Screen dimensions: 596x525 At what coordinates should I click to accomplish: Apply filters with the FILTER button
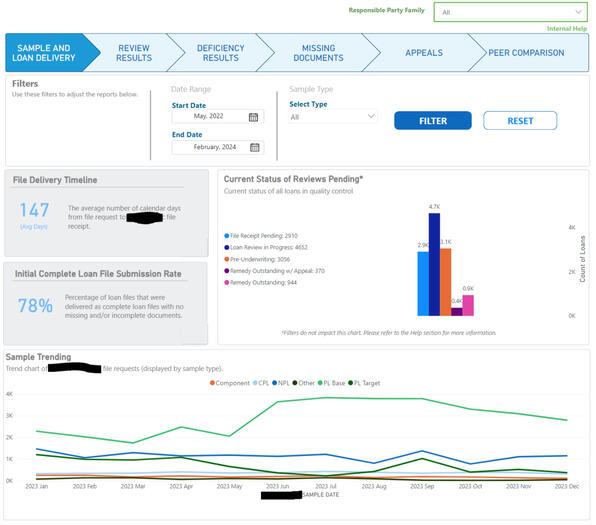(x=433, y=121)
